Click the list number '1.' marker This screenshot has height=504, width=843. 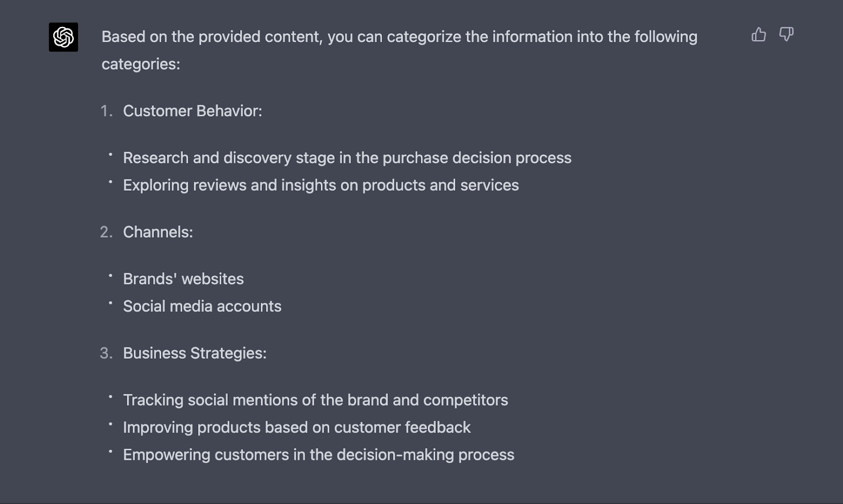click(x=106, y=111)
